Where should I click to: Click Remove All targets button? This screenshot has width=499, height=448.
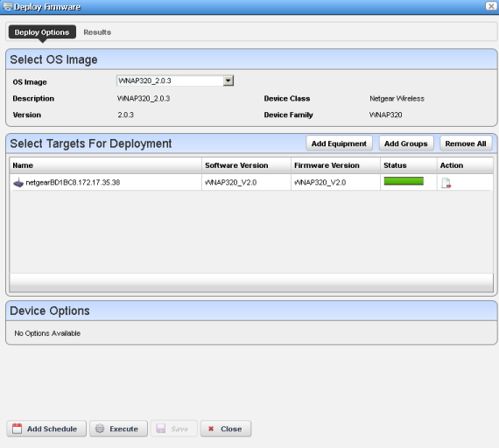pos(466,143)
